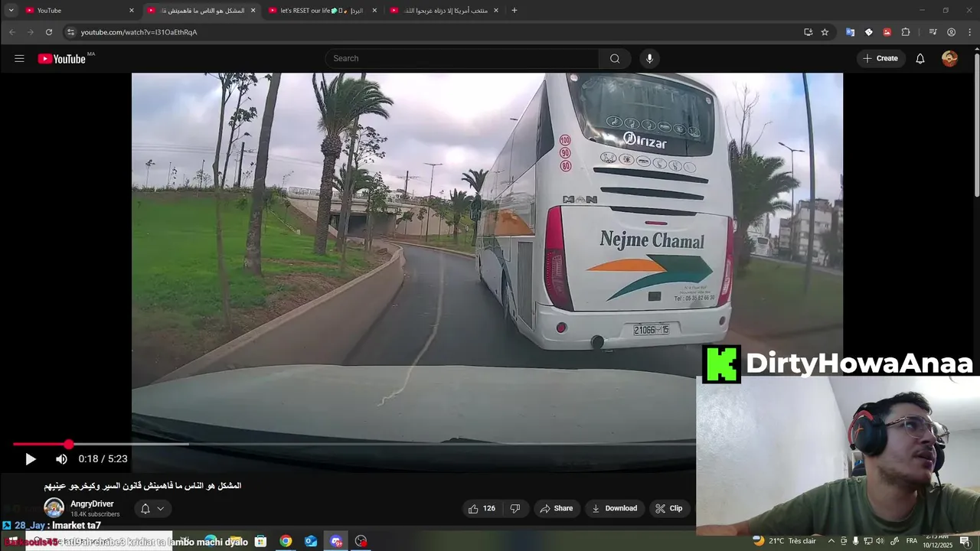This screenshot has height=551, width=980.
Task: Go back to the previous page
Action: point(12,32)
